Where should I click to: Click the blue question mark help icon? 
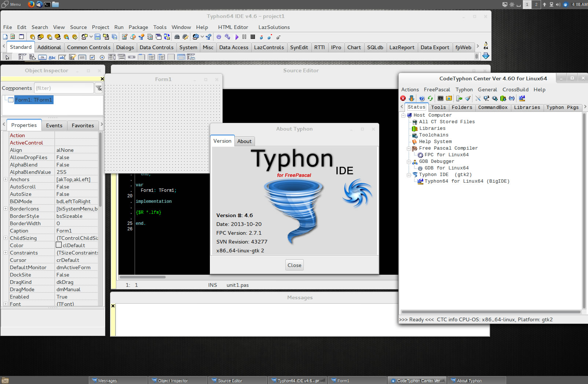(422, 98)
